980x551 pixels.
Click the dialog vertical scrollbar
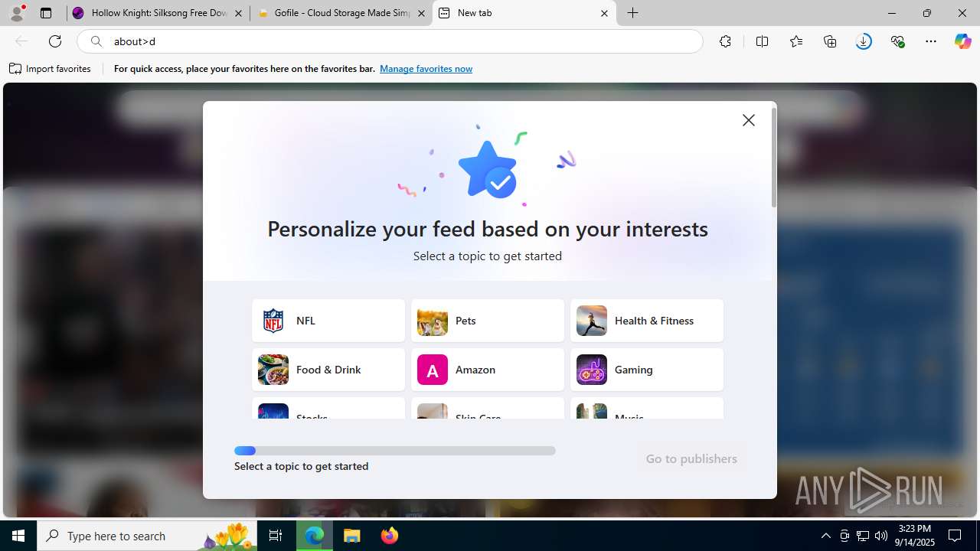pos(773,158)
